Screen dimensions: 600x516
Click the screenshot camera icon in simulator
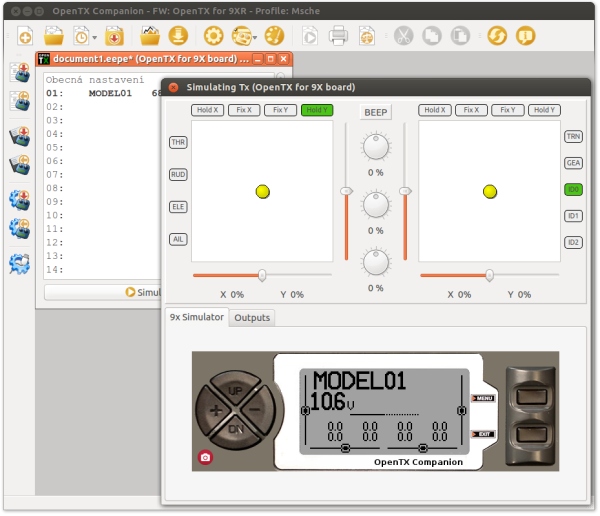pyautogui.click(x=205, y=457)
